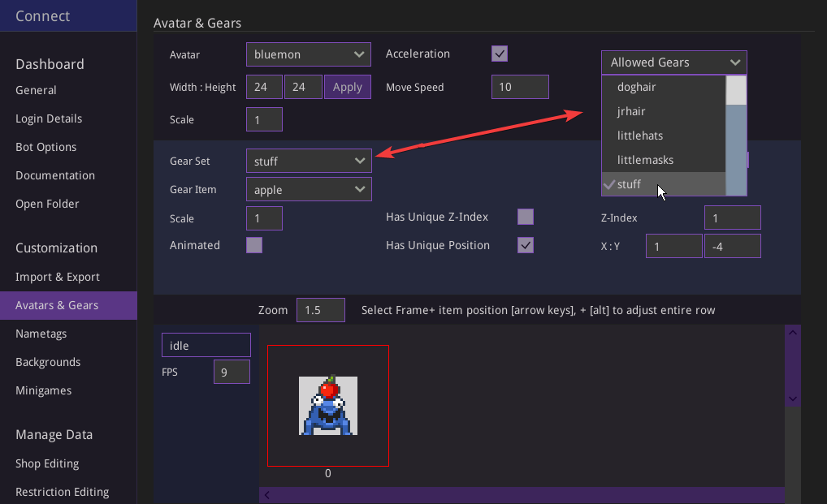Open the Gear Set dropdown
This screenshot has width=827, height=504.
[x=309, y=161]
